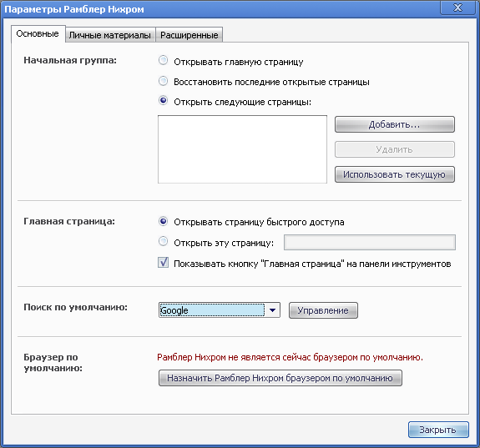Click the Удалить button

coord(395,149)
